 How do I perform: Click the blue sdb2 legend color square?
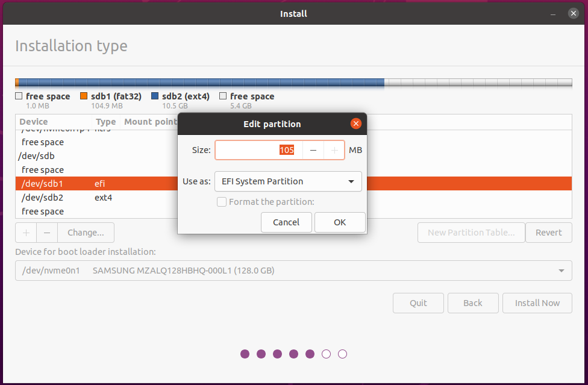[155, 95]
